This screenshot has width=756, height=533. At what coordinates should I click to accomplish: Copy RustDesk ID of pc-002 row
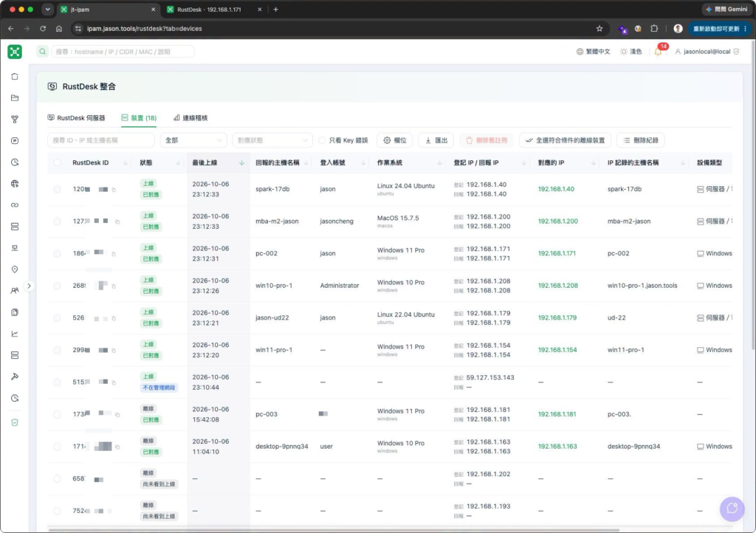pyautogui.click(x=114, y=253)
